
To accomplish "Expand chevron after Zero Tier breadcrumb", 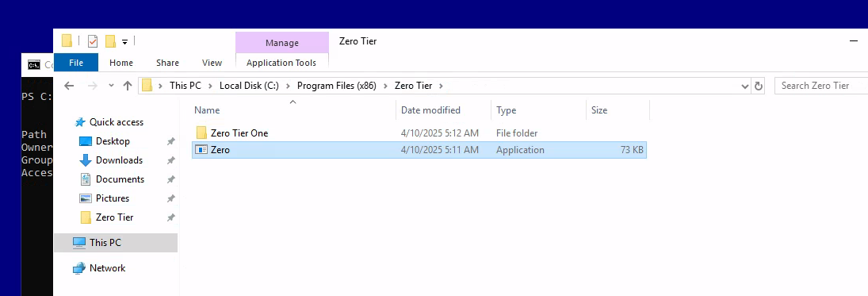I will (441, 86).
